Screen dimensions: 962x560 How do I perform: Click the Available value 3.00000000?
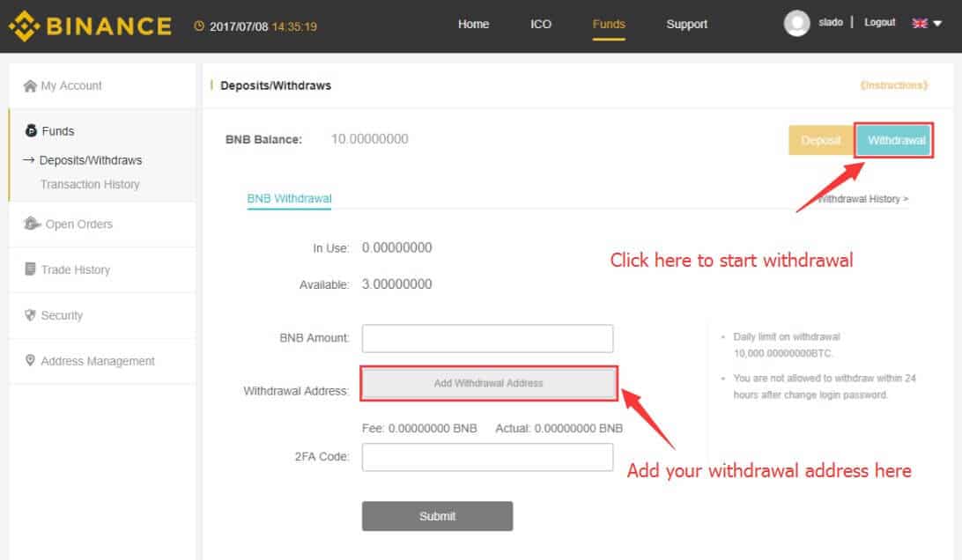[397, 284]
